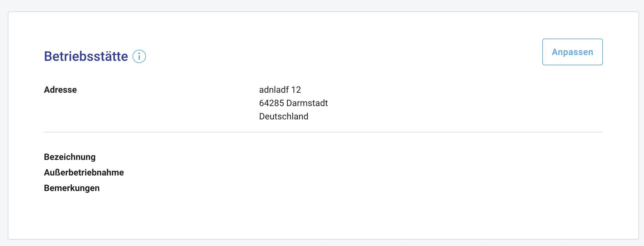Image resolution: width=644 pixels, height=246 pixels.
Task: Click the empty value area beside Bemerkungen
Action: tap(306, 188)
